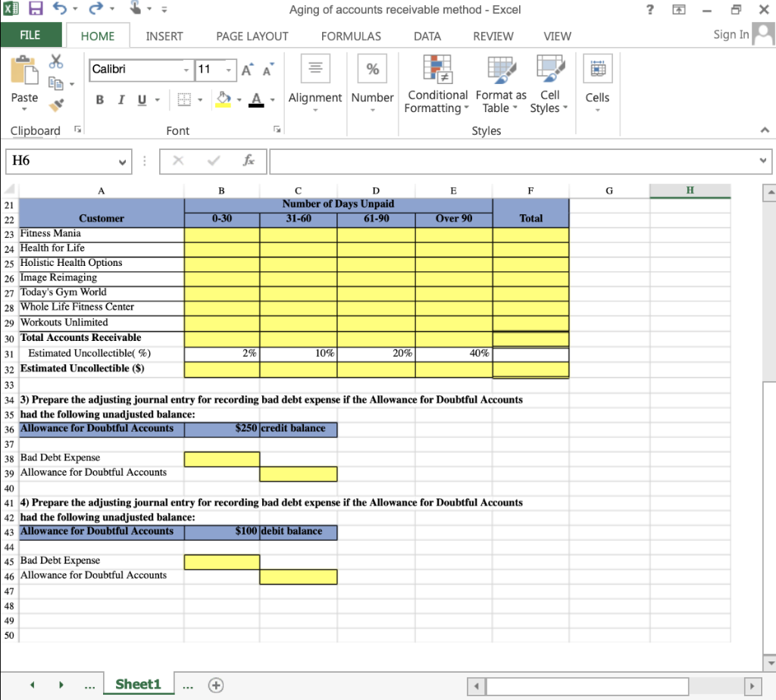The image size is (776, 700).
Task: Toggle Underline formatting
Action: click(142, 99)
